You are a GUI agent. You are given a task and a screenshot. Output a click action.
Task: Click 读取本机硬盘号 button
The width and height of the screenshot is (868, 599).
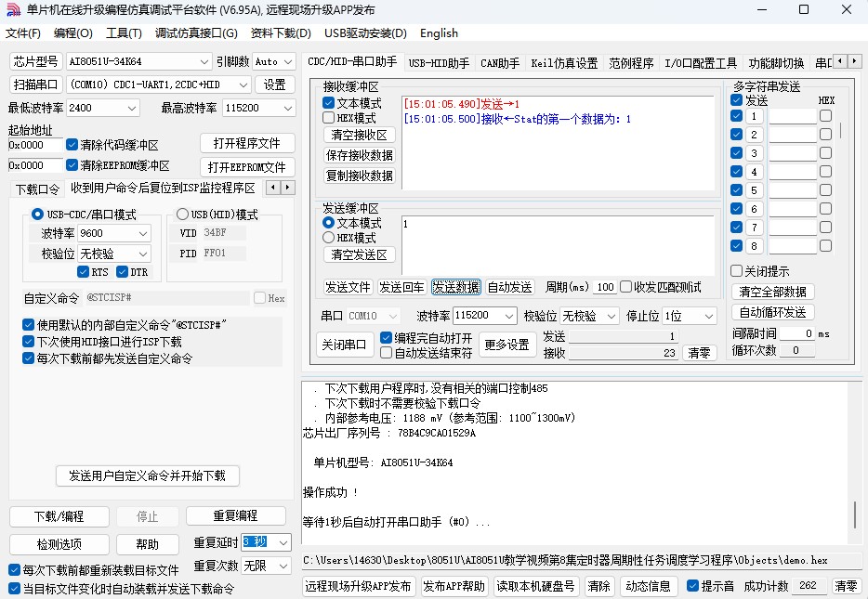pyautogui.click(x=535, y=586)
